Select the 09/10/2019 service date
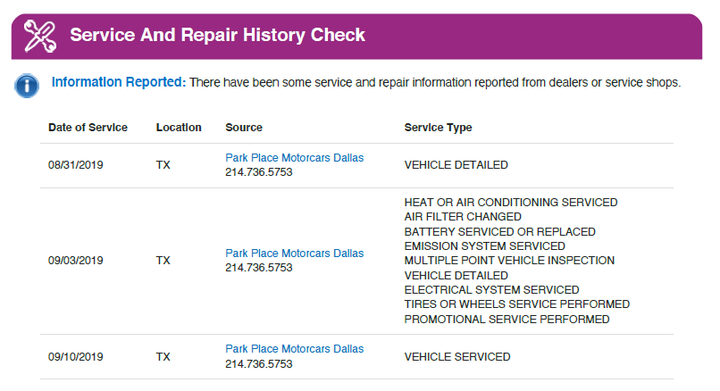This screenshot has height=391, width=720. click(x=76, y=357)
